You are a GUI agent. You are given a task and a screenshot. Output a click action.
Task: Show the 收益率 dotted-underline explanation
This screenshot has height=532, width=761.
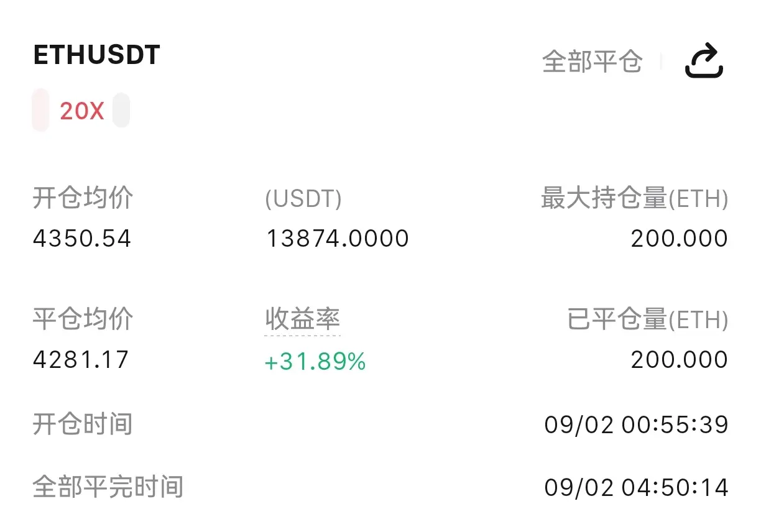click(x=302, y=319)
